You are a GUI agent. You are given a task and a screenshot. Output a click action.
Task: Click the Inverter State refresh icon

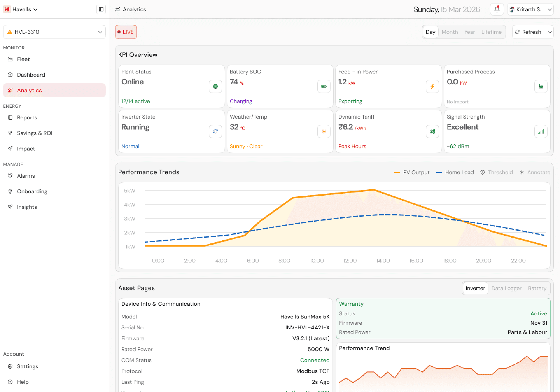(x=215, y=131)
